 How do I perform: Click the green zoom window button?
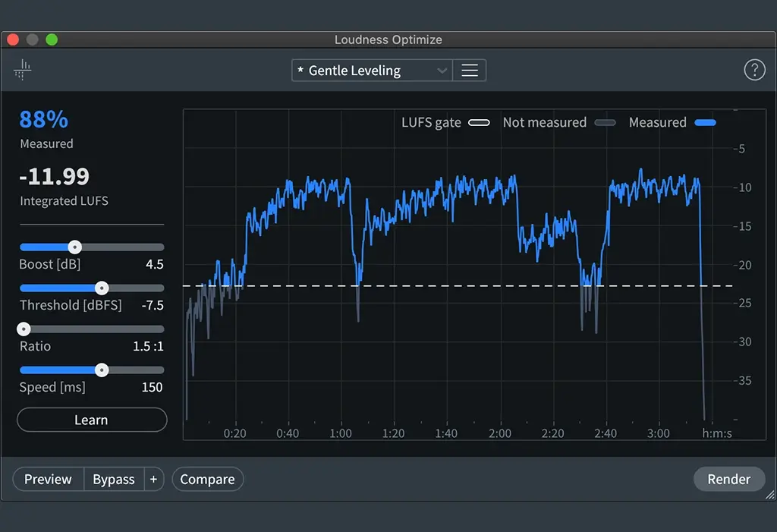click(52, 39)
